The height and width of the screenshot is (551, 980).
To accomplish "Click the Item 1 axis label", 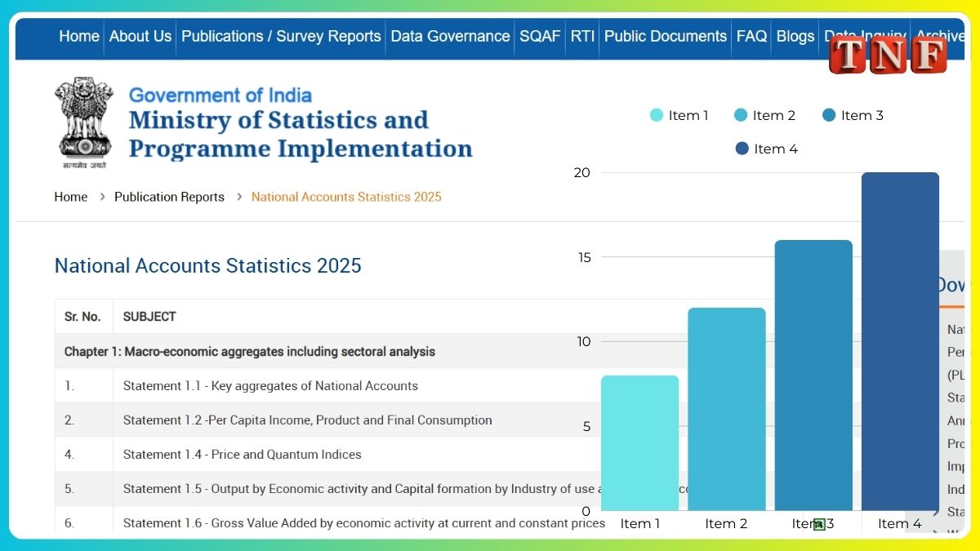I will (x=640, y=524).
